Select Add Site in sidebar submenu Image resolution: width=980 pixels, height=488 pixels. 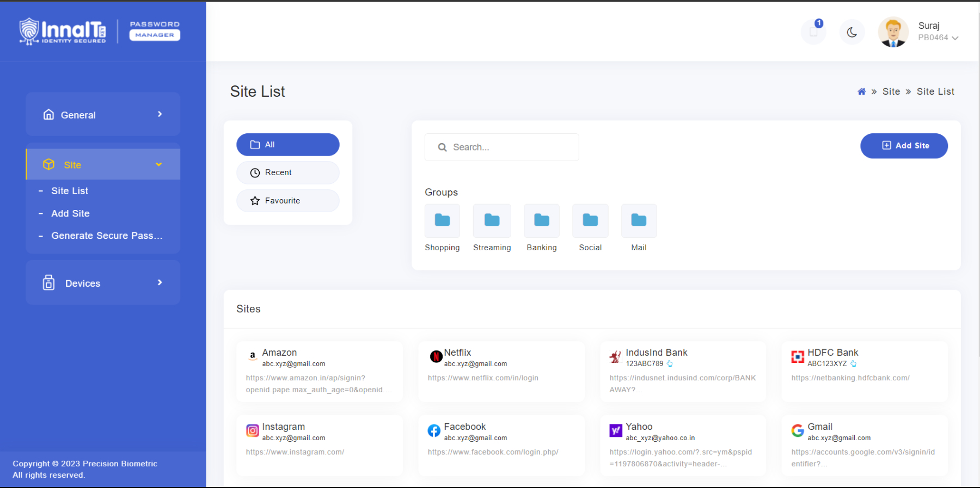tap(70, 213)
